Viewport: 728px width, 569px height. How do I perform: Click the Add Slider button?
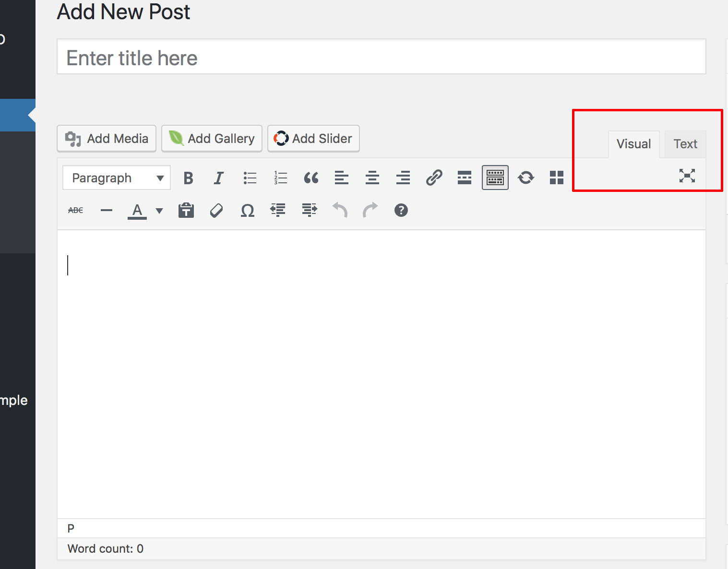point(313,139)
